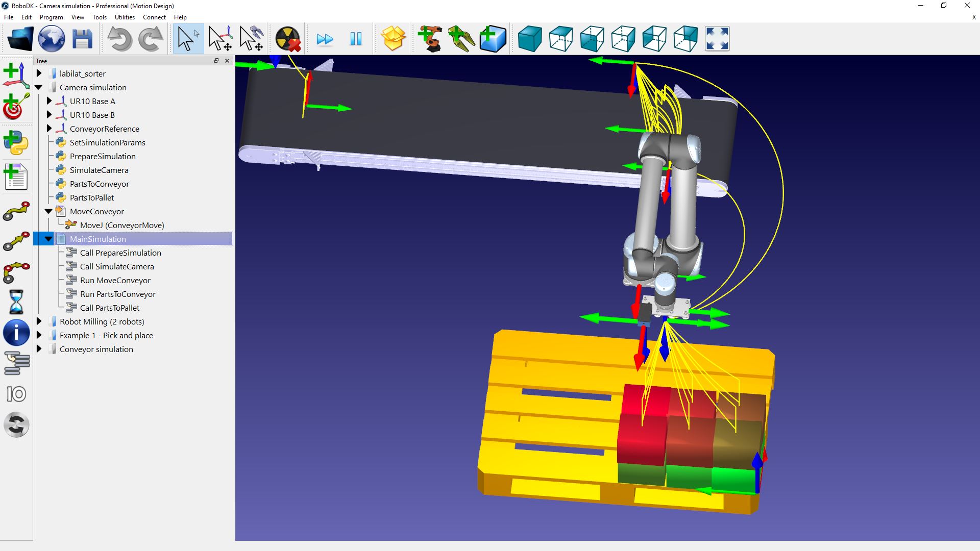The width and height of the screenshot is (980, 551).
Task: Expand the Robot Milling station
Action: coord(39,321)
